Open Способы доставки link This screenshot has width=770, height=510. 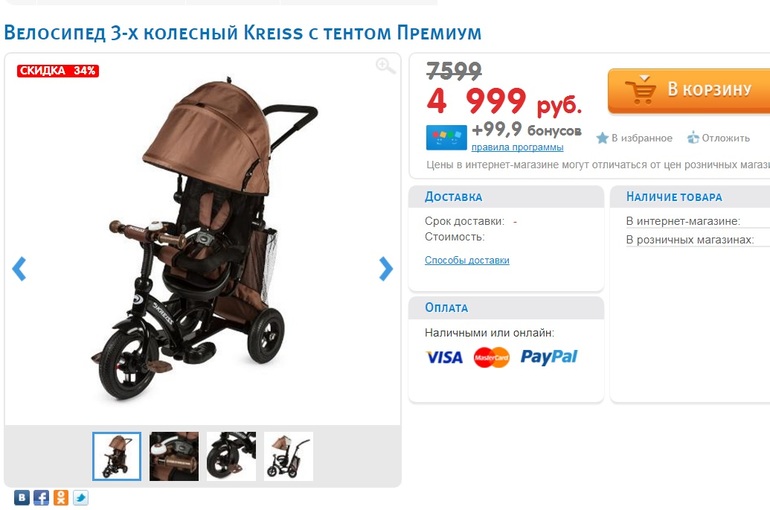(467, 260)
